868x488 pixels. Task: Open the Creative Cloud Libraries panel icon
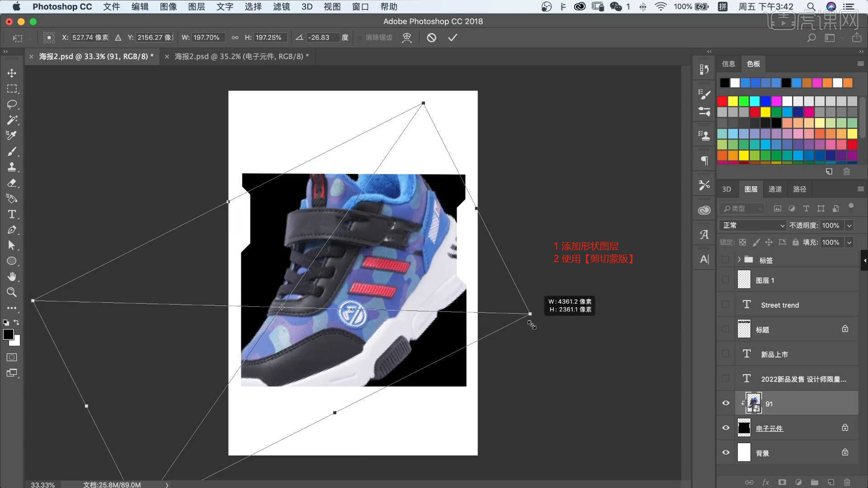tap(704, 210)
